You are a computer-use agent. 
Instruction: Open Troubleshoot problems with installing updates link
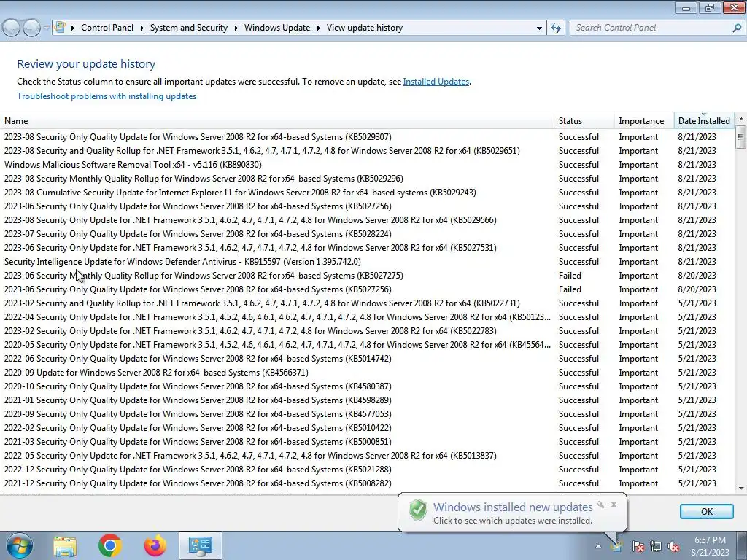coord(107,96)
